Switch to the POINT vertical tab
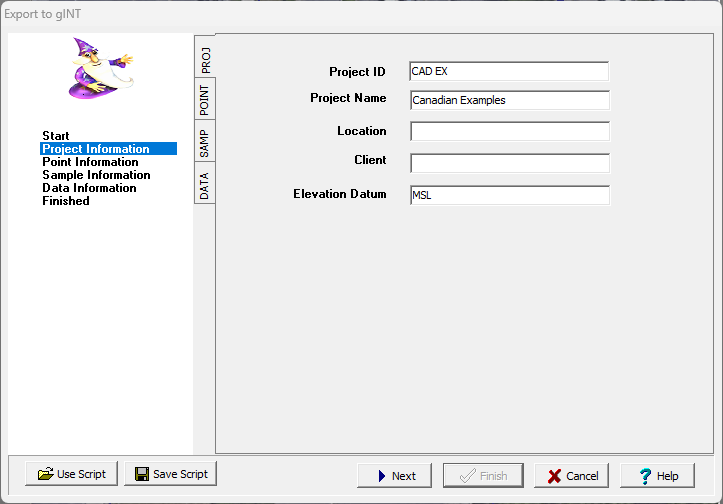 [205, 100]
